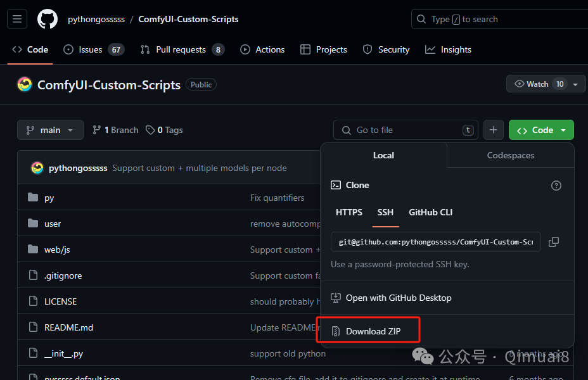
Task: Copy the clone URL to clipboard
Action: (554, 242)
